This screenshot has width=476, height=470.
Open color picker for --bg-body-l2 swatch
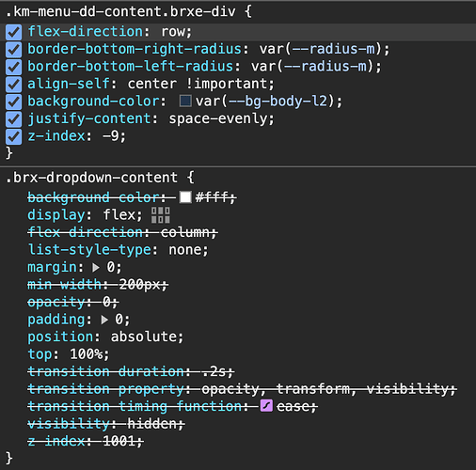coord(185,101)
